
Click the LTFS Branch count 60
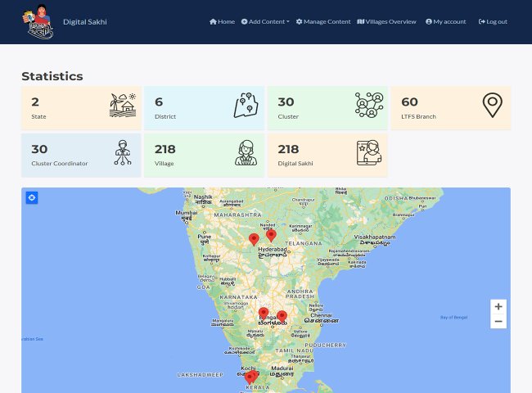[409, 102]
